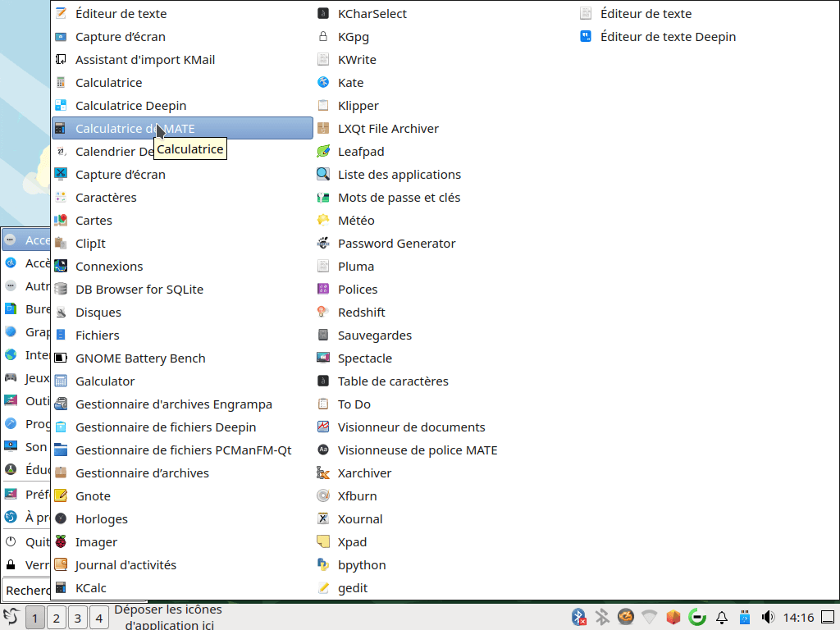Viewport: 840px width, 630px height.
Task: Open Xournal from the list
Action: [x=445, y=519]
